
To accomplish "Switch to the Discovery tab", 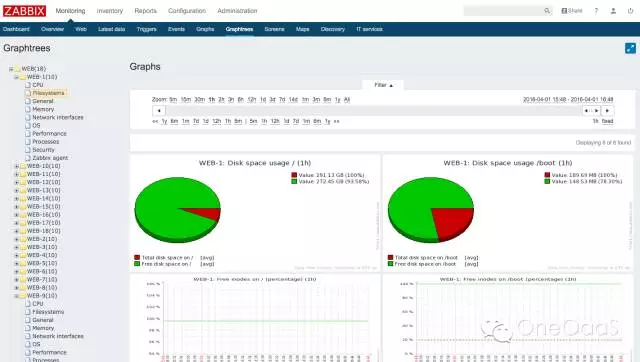I will point(333,29).
